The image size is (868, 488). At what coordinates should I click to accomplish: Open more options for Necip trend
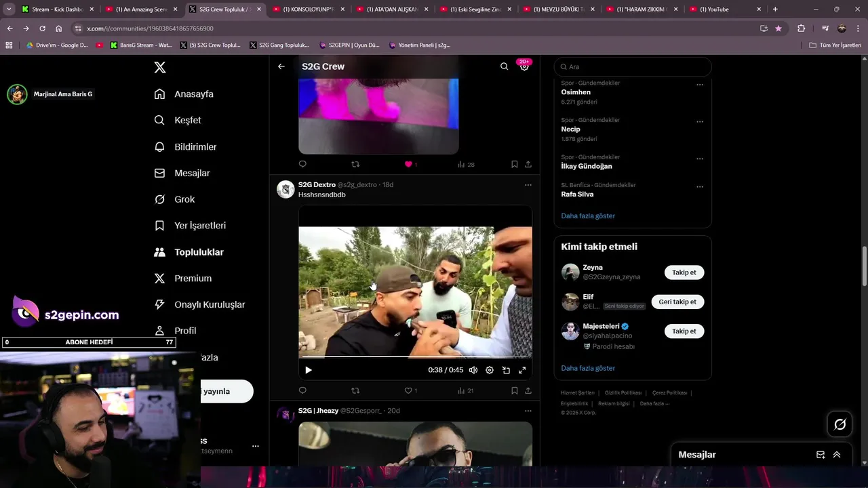pyautogui.click(x=700, y=122)
